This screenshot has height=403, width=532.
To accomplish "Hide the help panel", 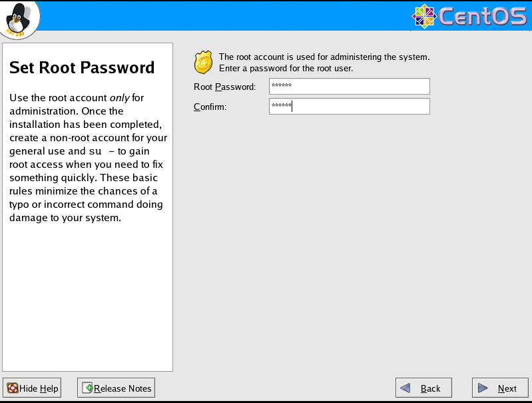I will pyautogui.click(x=32, y=388).
